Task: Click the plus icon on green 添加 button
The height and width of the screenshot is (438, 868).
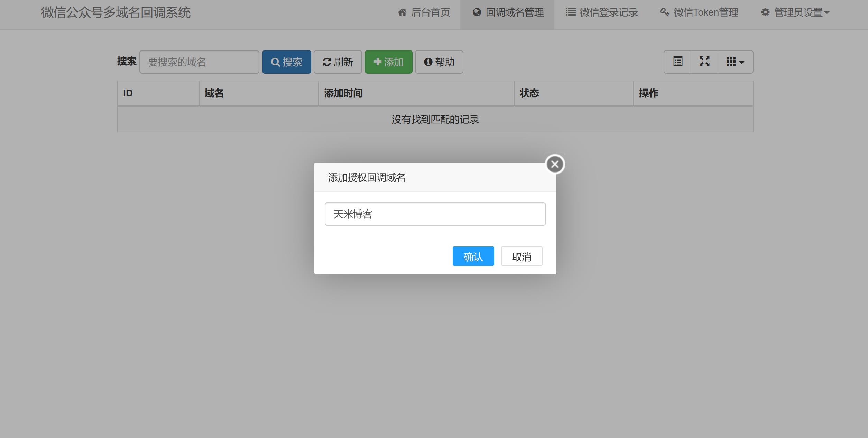Action: (377, 62)
